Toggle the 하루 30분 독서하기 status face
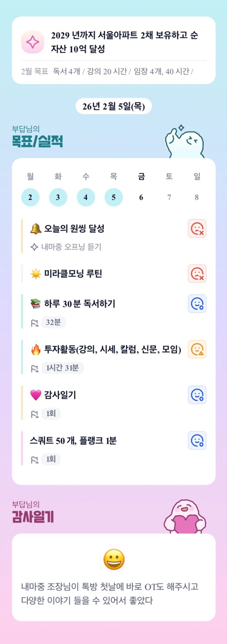Image resolution: width=227 pixels, height=644 pixels. pos(197,304)
